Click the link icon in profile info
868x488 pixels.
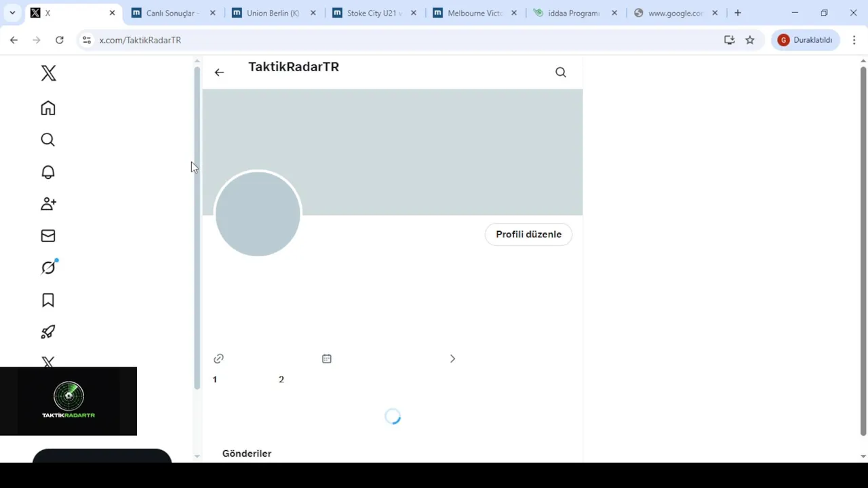coord(218,359)
